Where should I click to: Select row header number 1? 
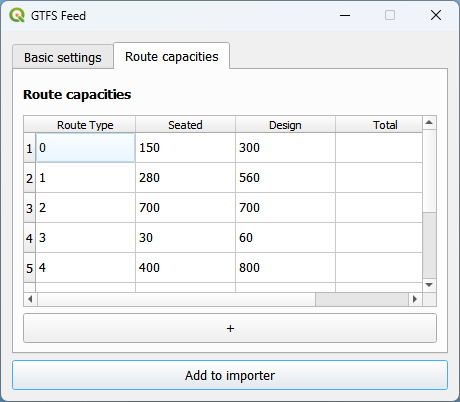click(x=30, y=148)
